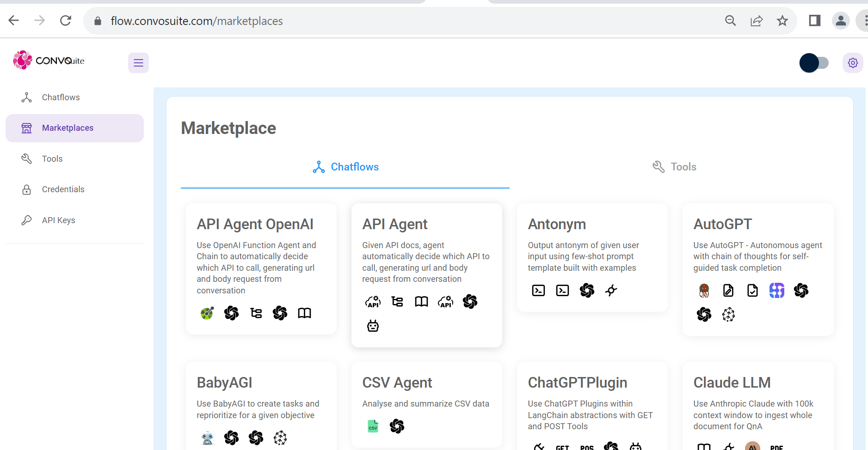Screen dimensions: 868x450
Task: Go back in browser history
Action: (x=14, y=20)
